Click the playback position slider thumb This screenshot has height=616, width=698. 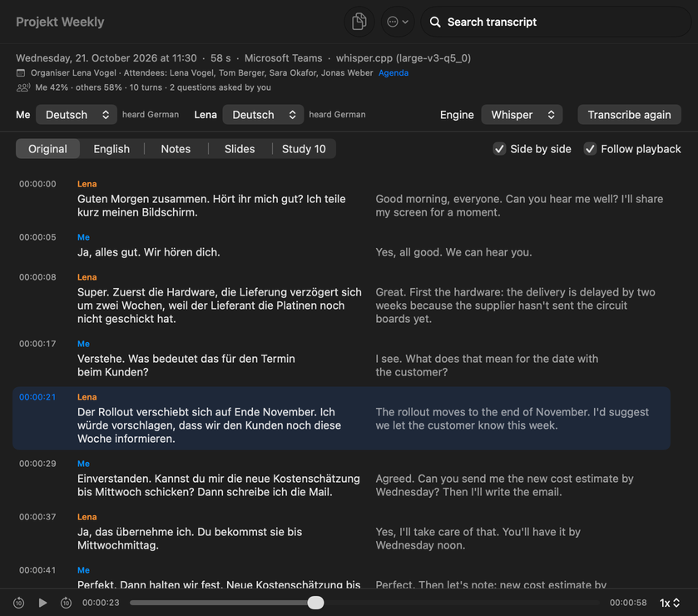315,603
